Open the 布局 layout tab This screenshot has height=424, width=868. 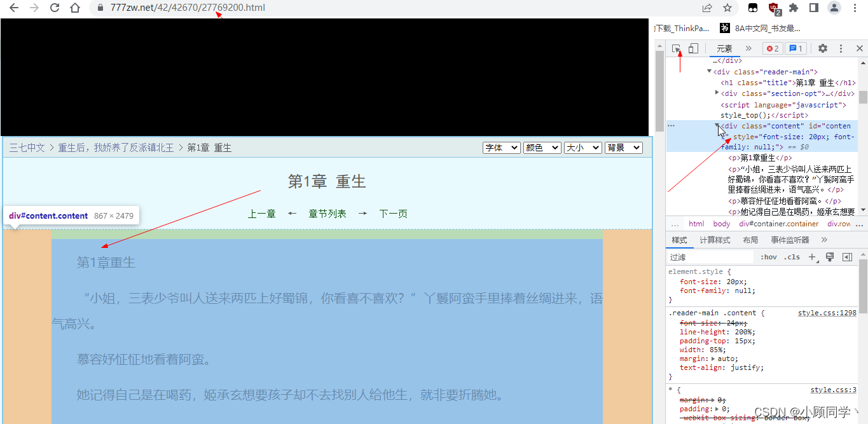click(750, 240)
